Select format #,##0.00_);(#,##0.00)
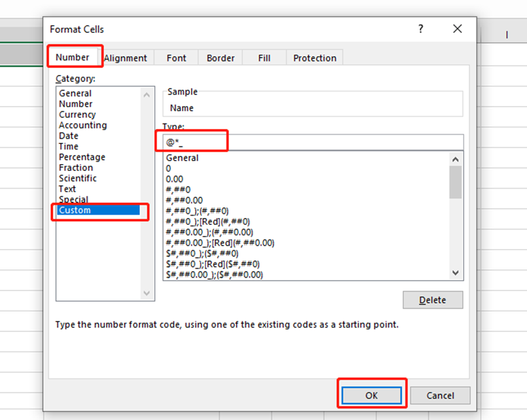 (x=210, y=233)
